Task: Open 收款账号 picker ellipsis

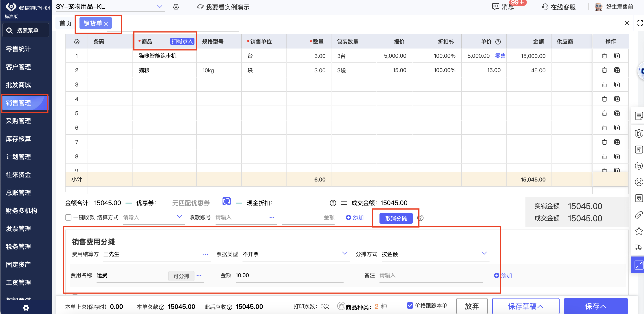Action: pyautogui.click(x=272, y=217)
